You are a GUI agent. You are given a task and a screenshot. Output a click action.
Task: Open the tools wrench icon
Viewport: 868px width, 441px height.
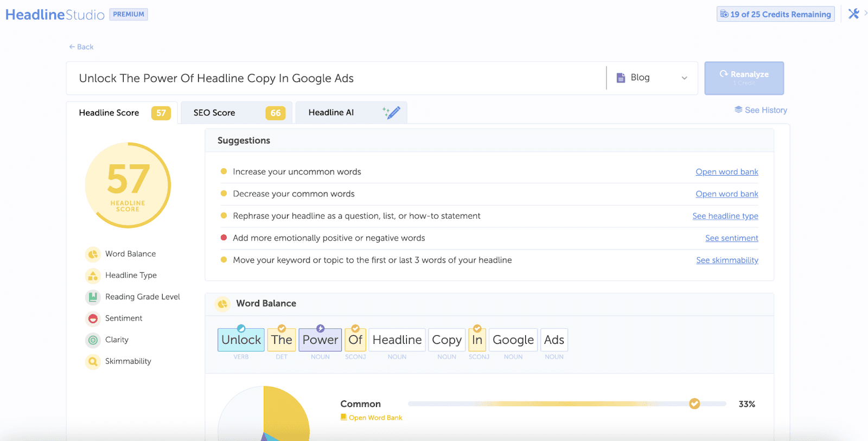tap(853, 14)
